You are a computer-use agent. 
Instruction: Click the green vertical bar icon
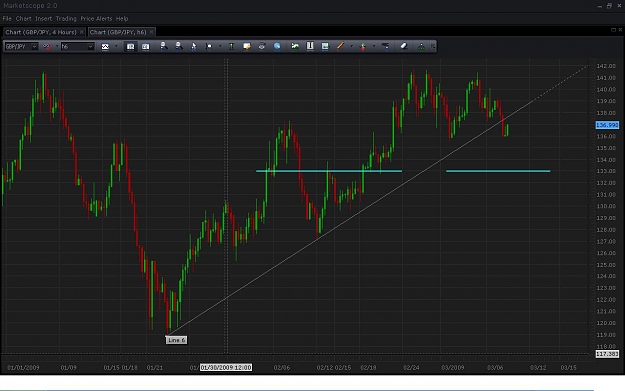[x=231, y=46]
